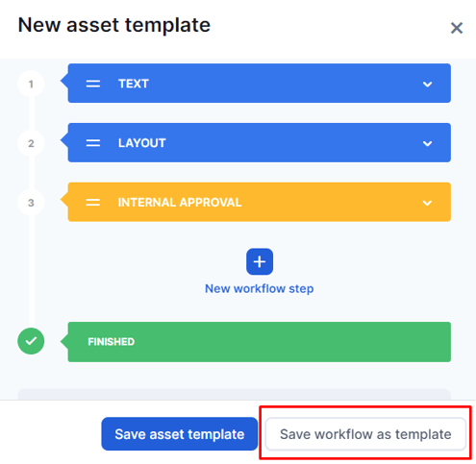Select the green FINISHED step bar

[x=260, y=342]
